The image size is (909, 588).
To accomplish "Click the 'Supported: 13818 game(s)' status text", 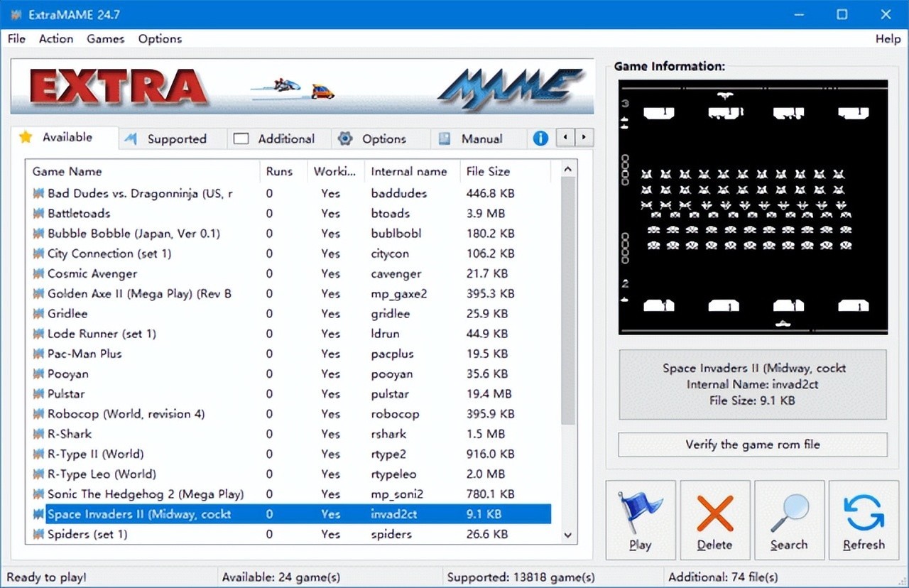I will coord(521,577).
